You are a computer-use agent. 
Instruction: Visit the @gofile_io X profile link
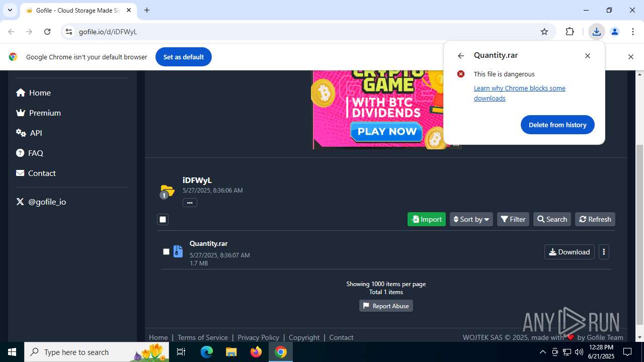[x=41, y=202]
